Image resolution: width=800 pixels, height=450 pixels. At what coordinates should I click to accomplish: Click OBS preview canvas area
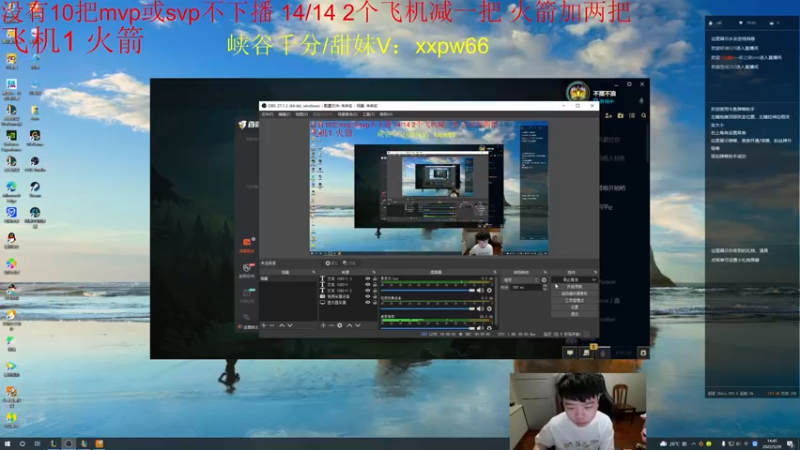pos(429,188)
